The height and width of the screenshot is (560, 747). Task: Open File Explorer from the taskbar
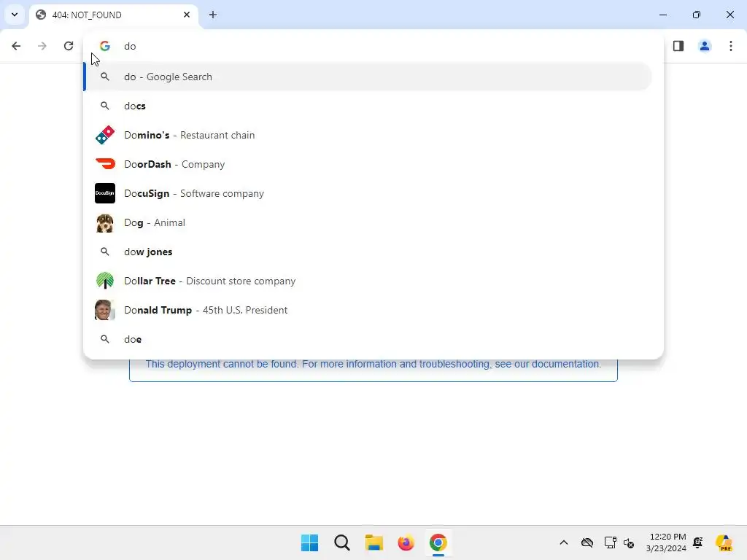[x=374, y=542]
